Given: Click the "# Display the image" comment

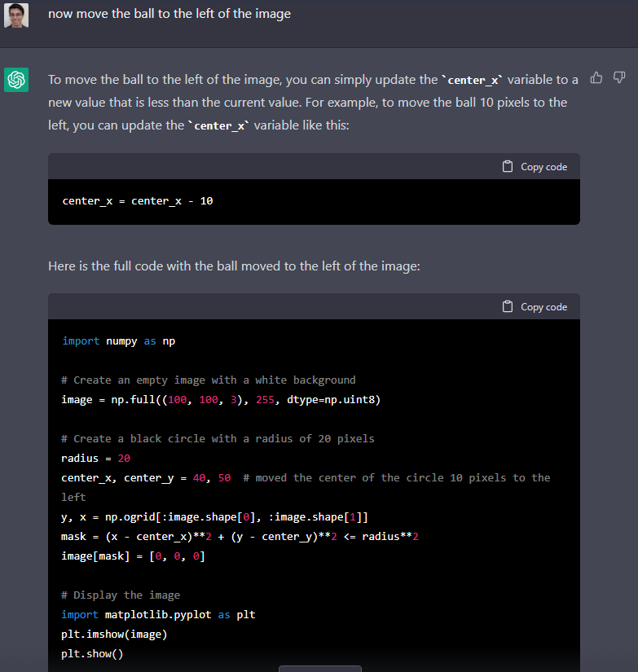Looking at the screenshot, I should [121, 595].
